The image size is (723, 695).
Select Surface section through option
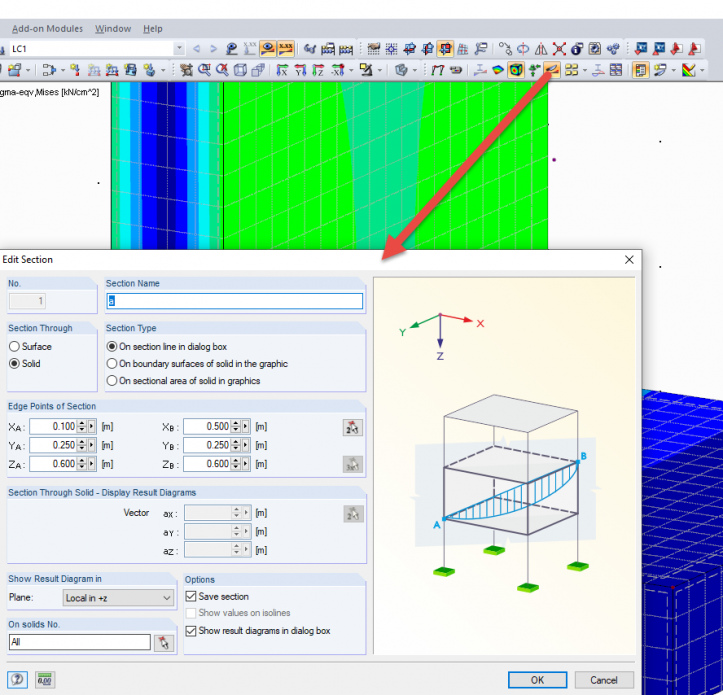30,346
